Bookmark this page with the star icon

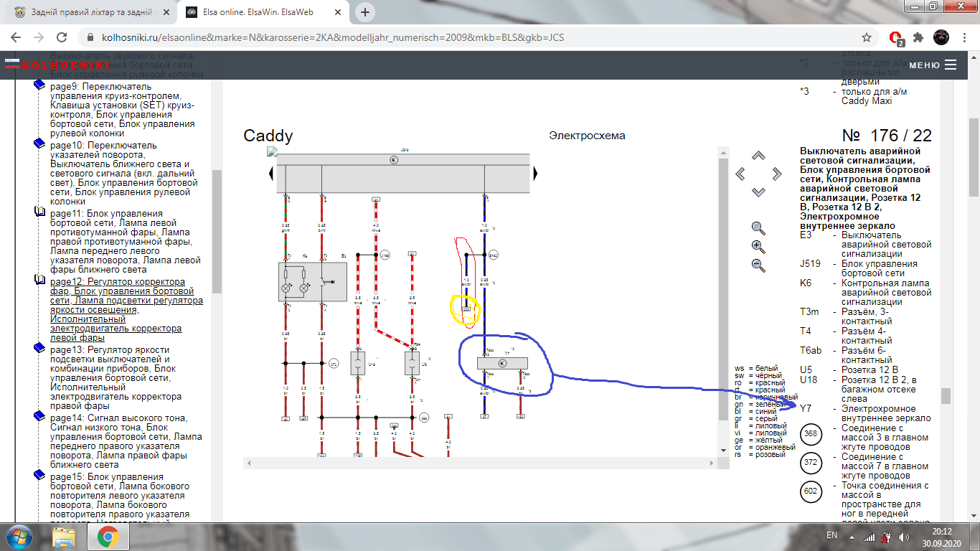[x=867, y=37]
